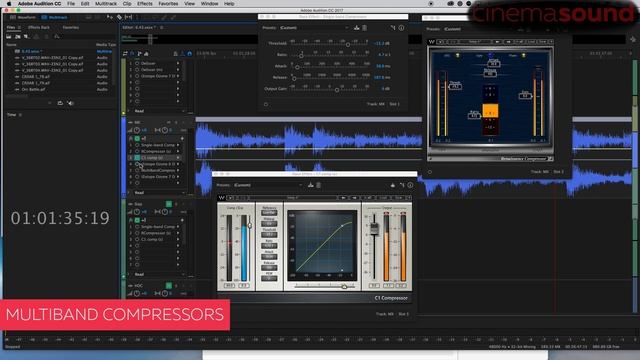Toggle power for C1 comp in Dias track
Viewport: 640px width, 360px height.
137,239
